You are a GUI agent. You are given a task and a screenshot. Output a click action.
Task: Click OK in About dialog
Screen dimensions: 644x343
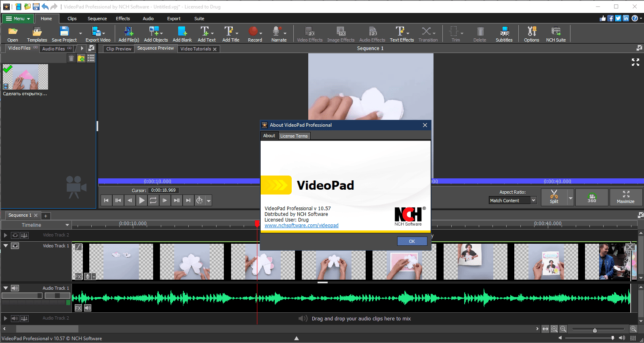412,241
